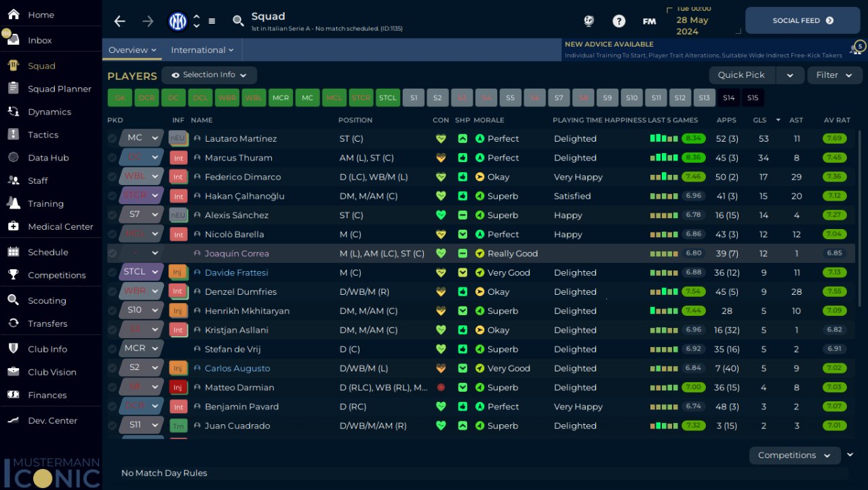Viewport: 868px width, 490px height.
Task: Open the Medical Center sidebar icon
Action: tap(13, 226)
